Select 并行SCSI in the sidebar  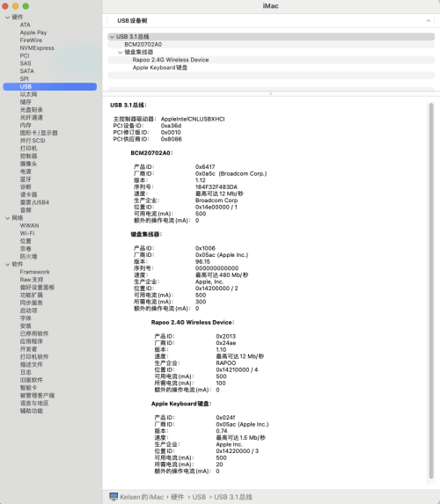33,141
